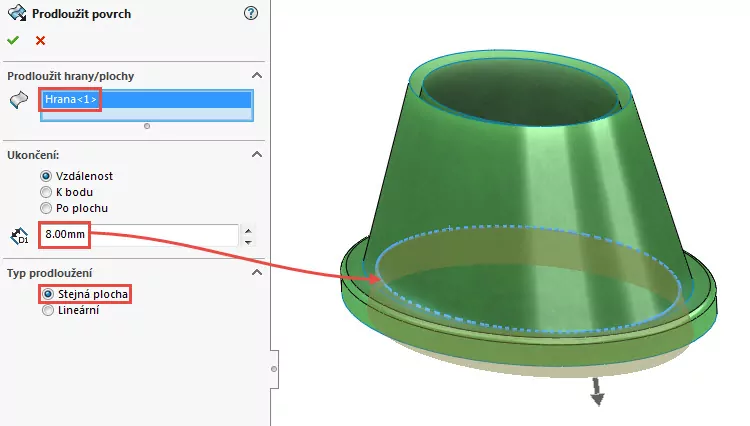Click the Prodloužit povrch feature icon
This screenshot has height=426, width=750.
click(x=17, y=13)
